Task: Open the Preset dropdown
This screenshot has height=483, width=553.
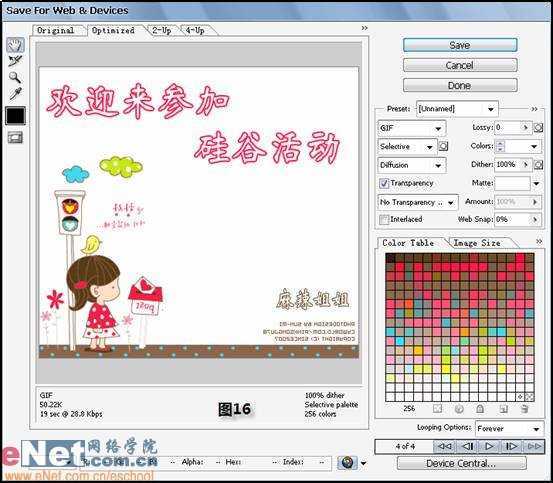Action: click(x=457, y=109)
